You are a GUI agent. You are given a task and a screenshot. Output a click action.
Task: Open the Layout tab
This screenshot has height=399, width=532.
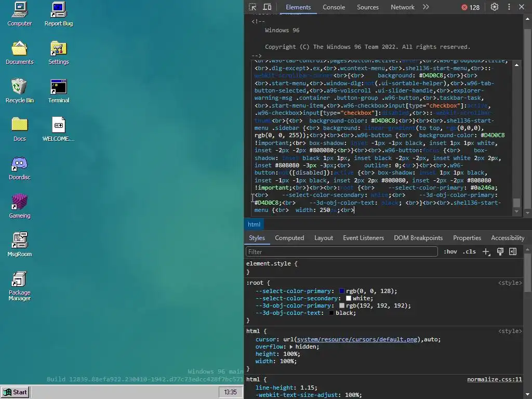(323, 238)
